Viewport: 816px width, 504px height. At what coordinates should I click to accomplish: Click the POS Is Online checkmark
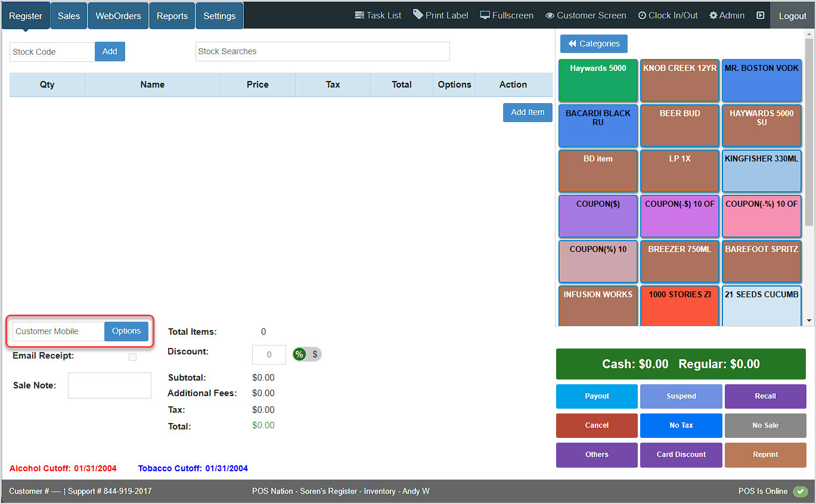pos(801,491)
